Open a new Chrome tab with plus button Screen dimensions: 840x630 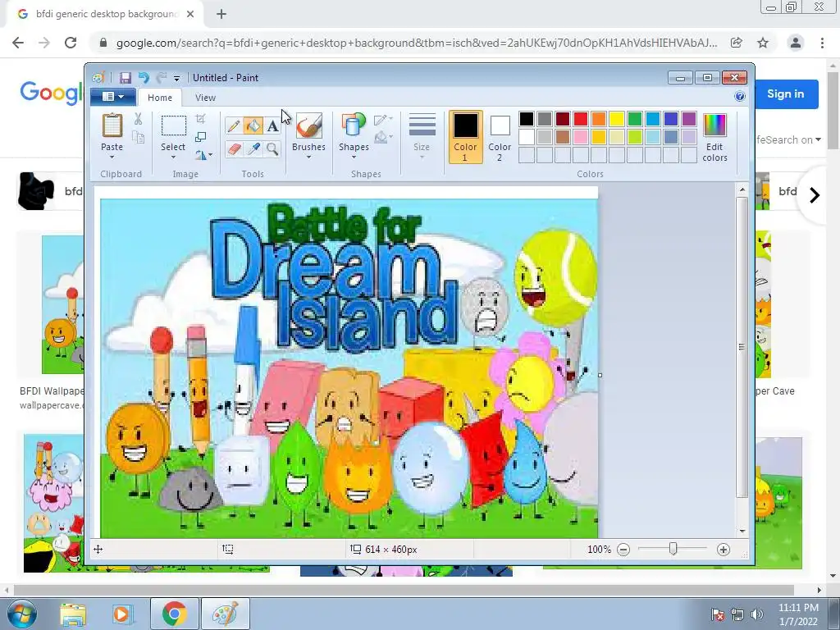coord(221,15)
